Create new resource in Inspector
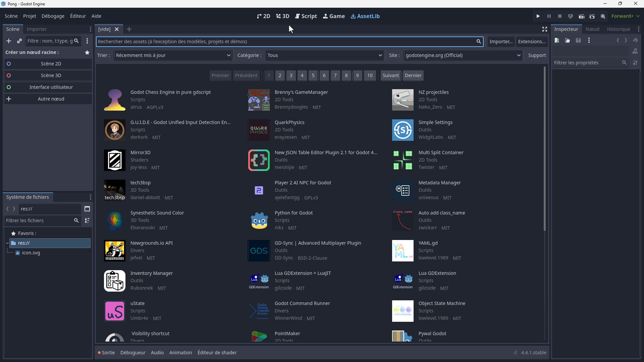Screen dimensions: 644x362 pos(557,41)
